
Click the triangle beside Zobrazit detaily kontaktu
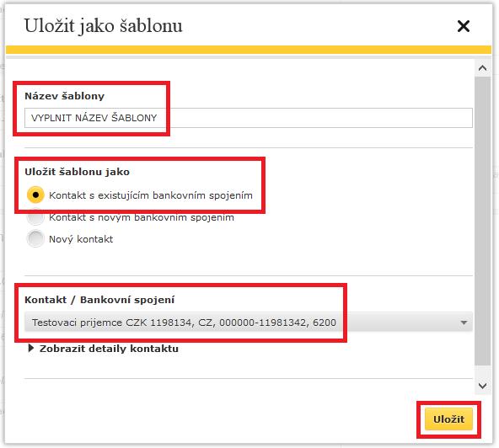31,348
